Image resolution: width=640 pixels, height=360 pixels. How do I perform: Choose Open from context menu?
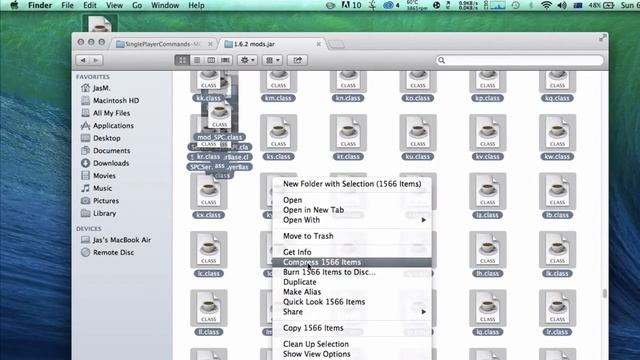point(352,200)
